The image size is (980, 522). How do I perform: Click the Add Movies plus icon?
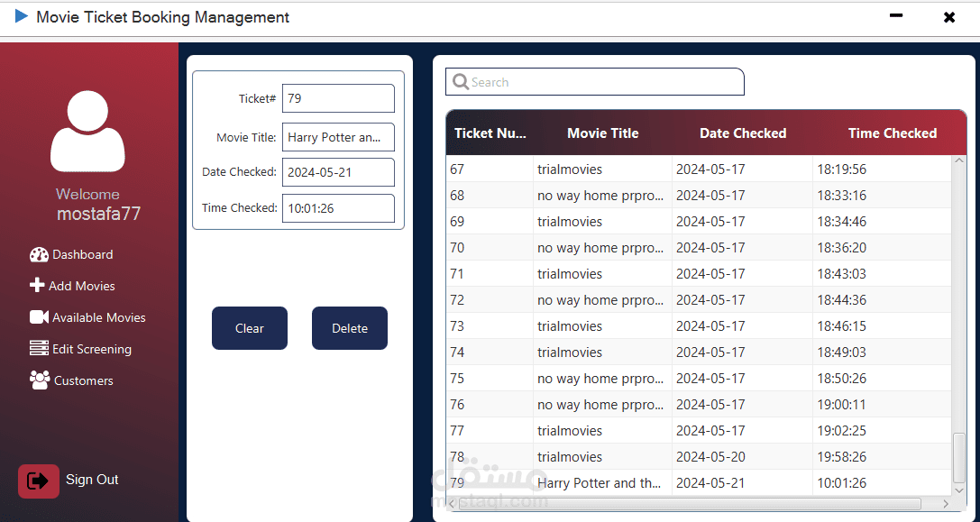pos(37,285)
